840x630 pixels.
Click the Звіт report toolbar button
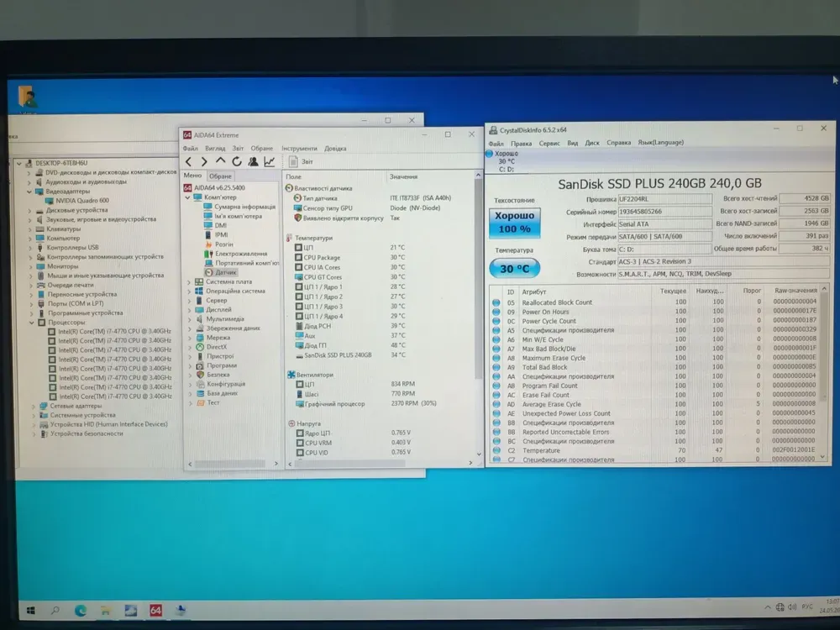pos(301,161)
